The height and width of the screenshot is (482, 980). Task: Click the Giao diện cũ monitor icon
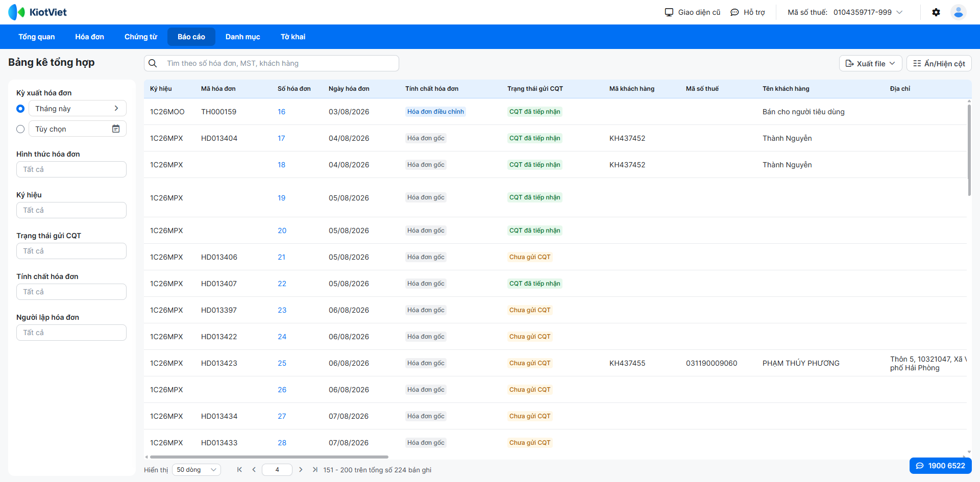[x=669, y=12]
